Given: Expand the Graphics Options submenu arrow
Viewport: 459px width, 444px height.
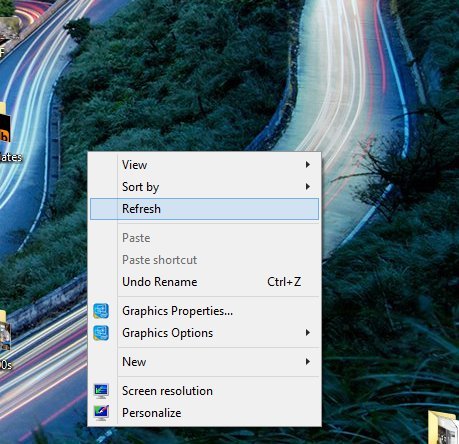Looking at the screenshot, I should (308, 333).
